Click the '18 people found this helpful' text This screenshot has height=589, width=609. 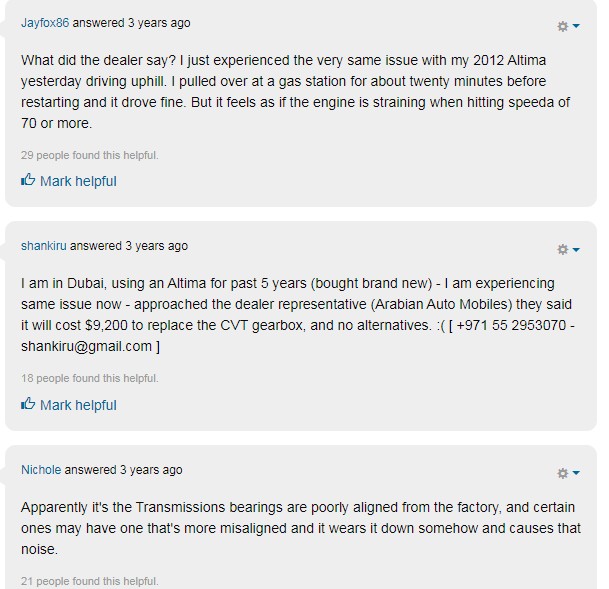tap(90, 379)
